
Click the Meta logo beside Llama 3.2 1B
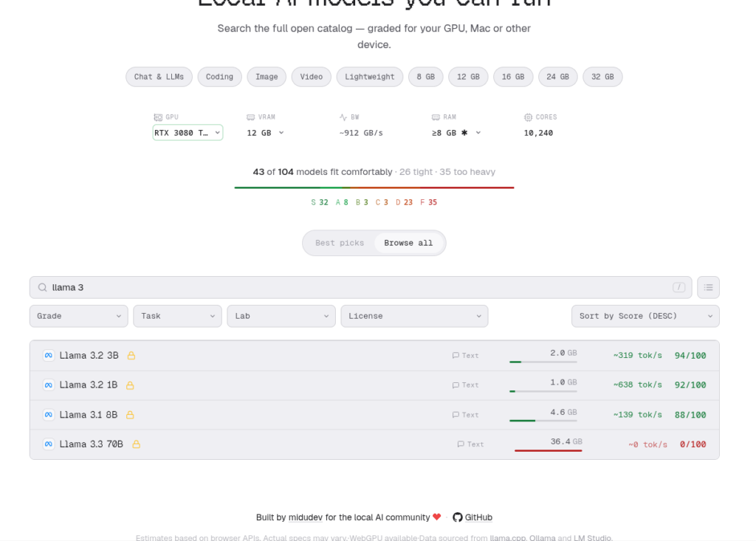click(x=49, y=385)
